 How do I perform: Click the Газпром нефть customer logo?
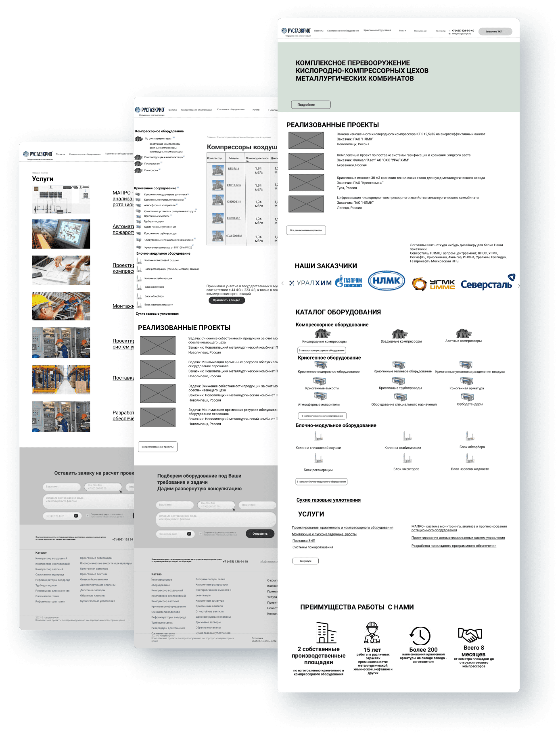click(x=349, y=281)
